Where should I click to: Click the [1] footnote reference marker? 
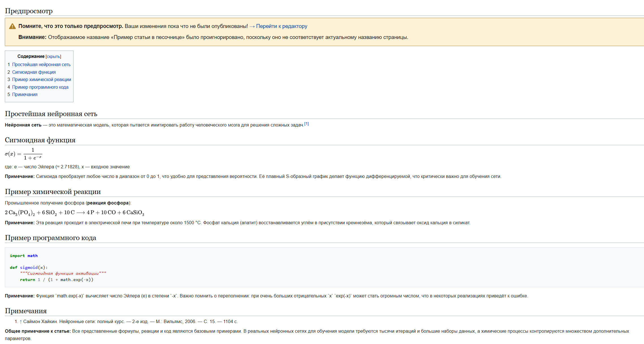[306, 124]
